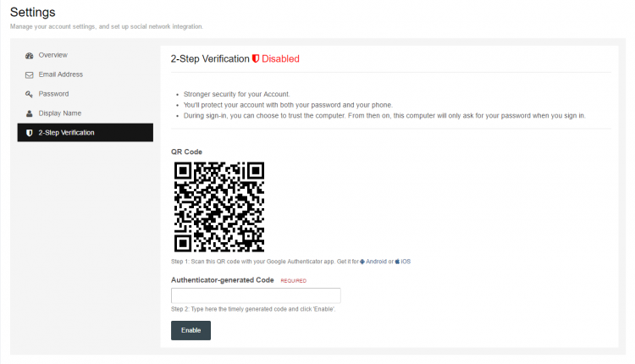Focus the Authenticator-generated Code input field
Image resolution: width=635 pixels, height=364 pixels.
[256, 295]
